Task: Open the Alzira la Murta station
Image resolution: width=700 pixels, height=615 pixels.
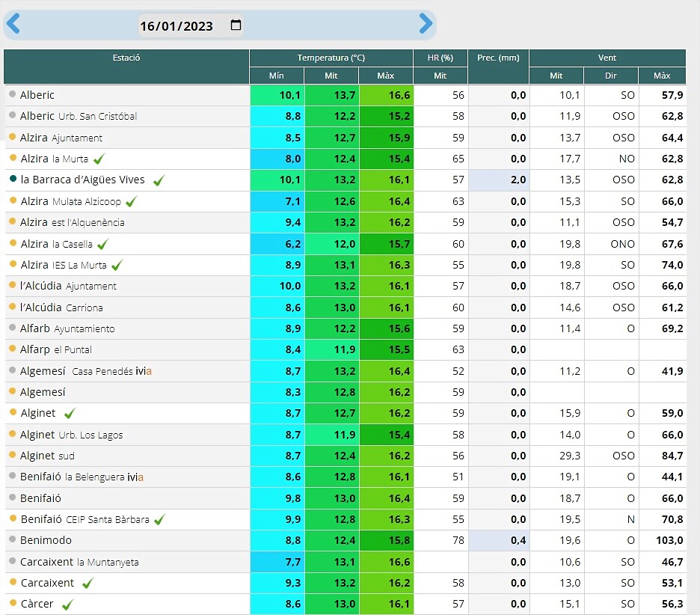Action: point(55,159)
